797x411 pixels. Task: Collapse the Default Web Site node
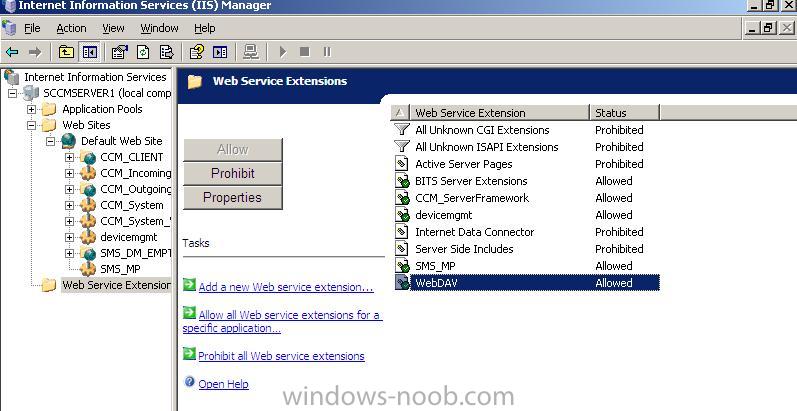click(50, 141)
